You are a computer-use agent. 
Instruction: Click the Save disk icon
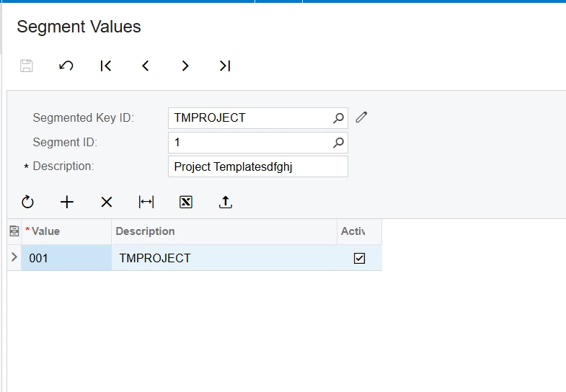pos(27,66)
